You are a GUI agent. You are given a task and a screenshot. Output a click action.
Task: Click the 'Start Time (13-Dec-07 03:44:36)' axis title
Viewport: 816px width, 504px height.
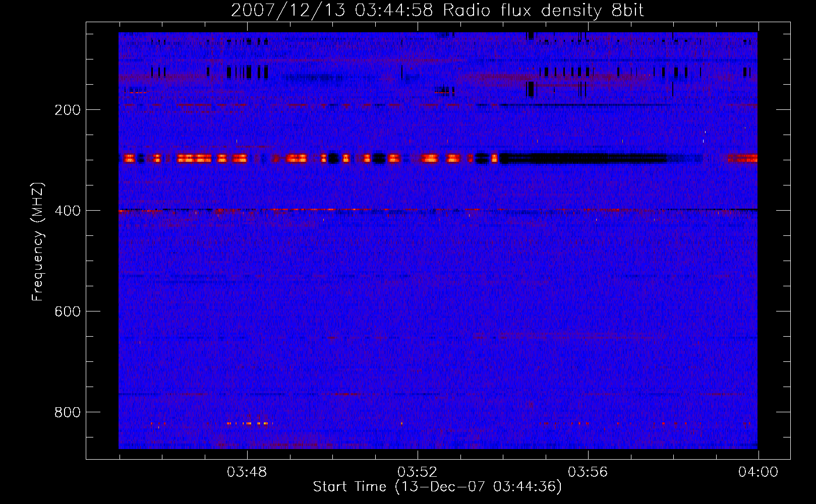pos(437,487)
